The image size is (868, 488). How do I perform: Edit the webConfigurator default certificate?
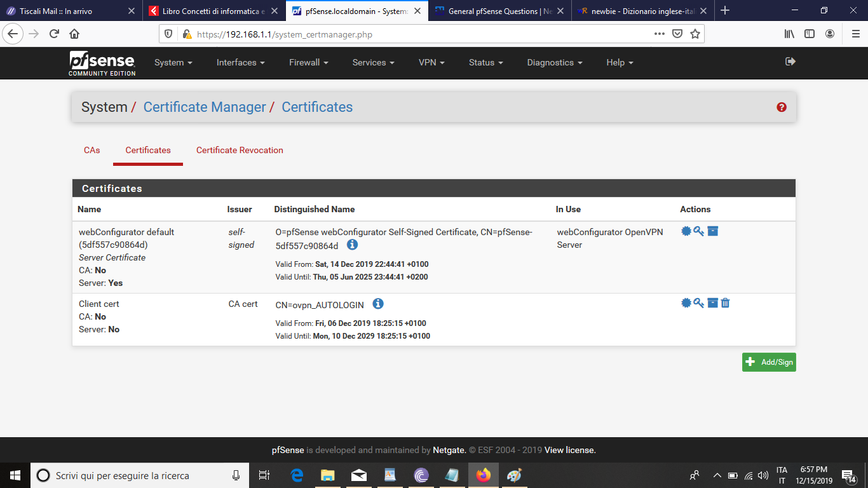(x=686, y=231)
